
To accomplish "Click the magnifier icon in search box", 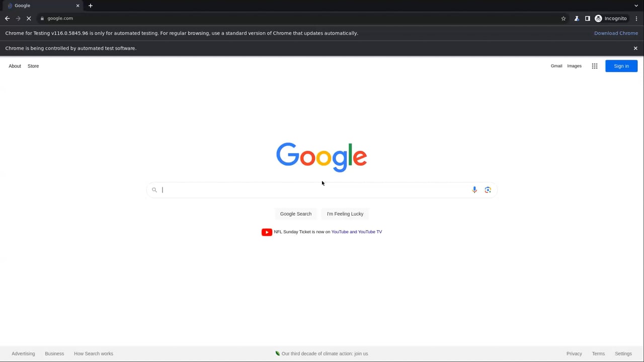I will (154, 190).
